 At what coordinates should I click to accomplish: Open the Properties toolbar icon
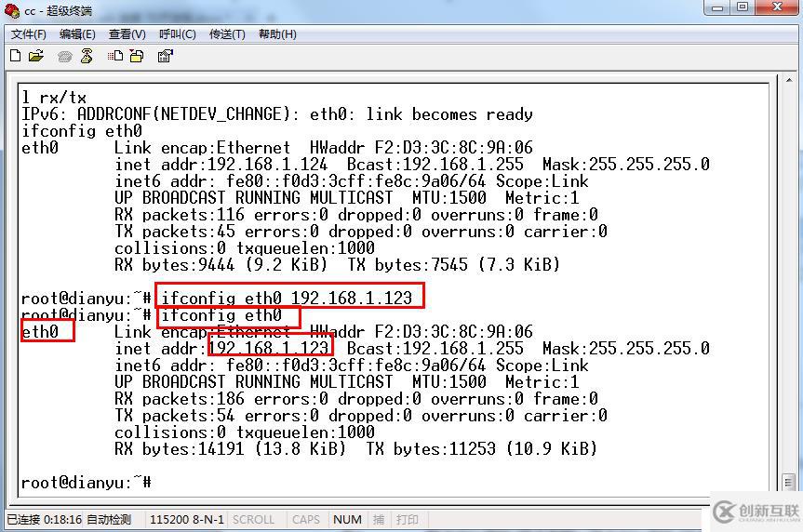point(165,55)
